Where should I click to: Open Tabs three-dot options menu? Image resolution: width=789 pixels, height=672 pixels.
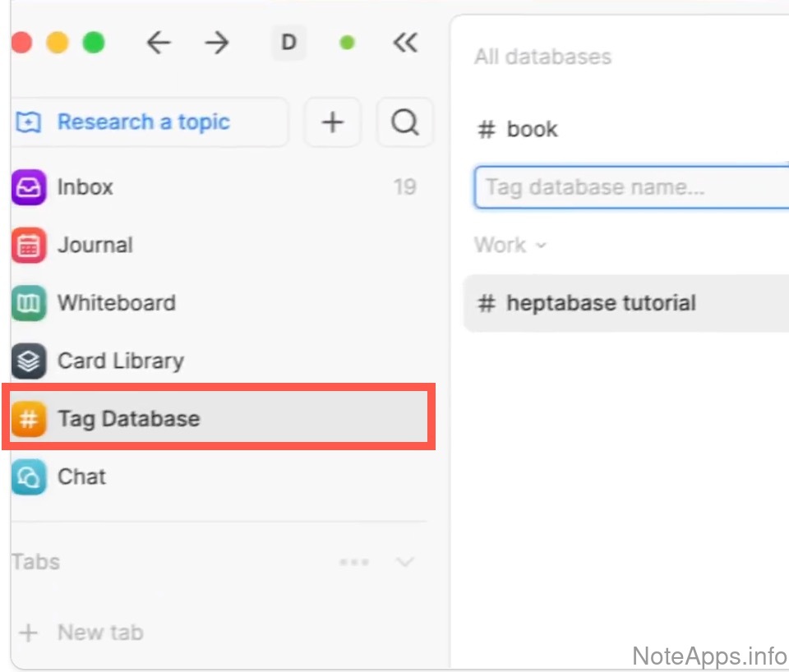pyautogui.click(x=354, y=563)
